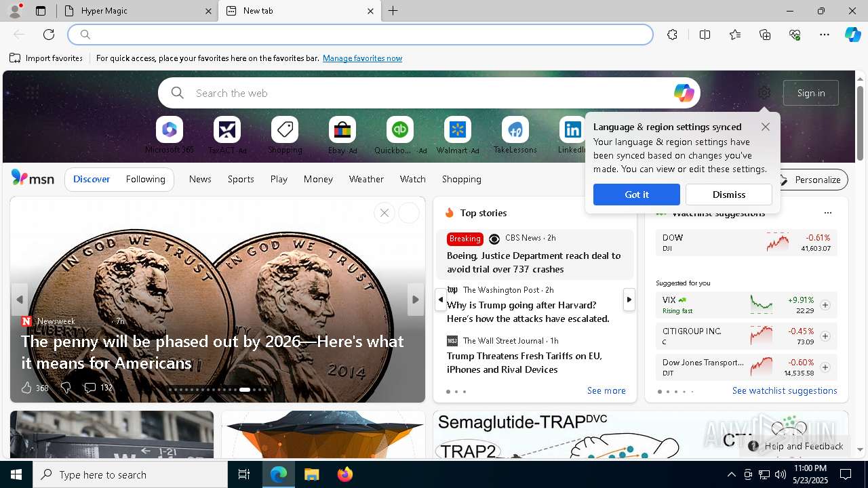
Task: Show hidden system tray icons
Action: [731, 474]
